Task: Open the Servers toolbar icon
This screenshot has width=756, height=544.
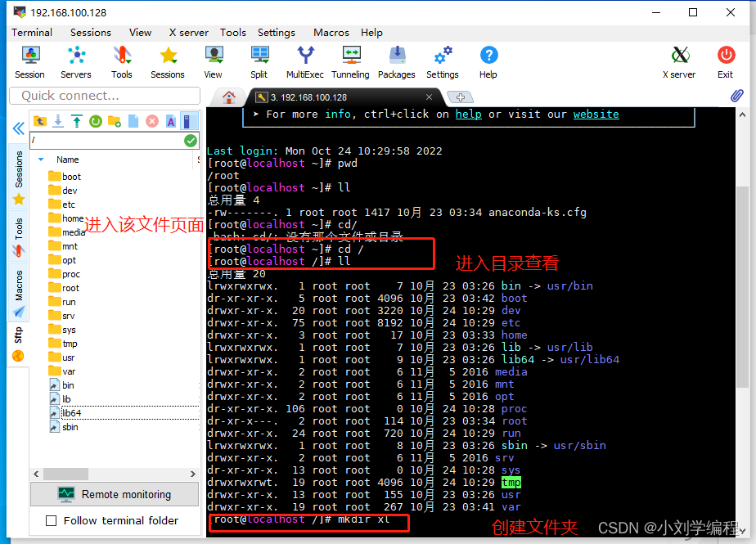Action: [76, 62]
